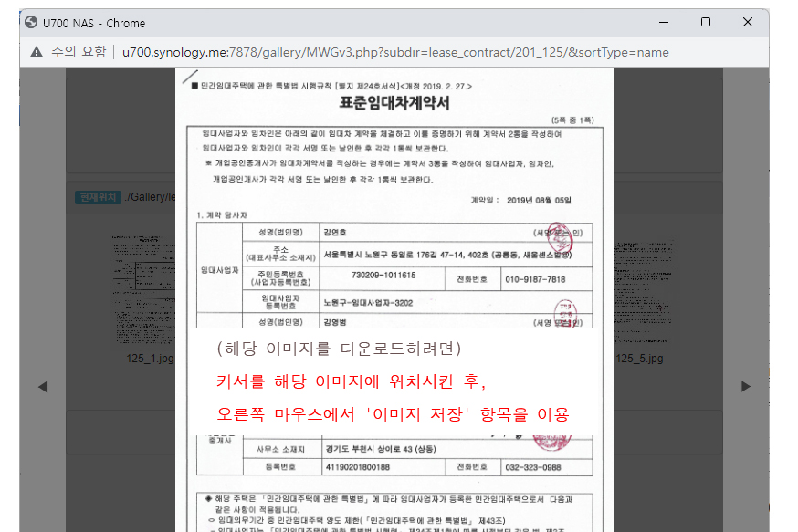Click the red '이미지 저장' instruction line
This screenshot has height=532, width=798.
pyautogui.click(x=393, y=414)
